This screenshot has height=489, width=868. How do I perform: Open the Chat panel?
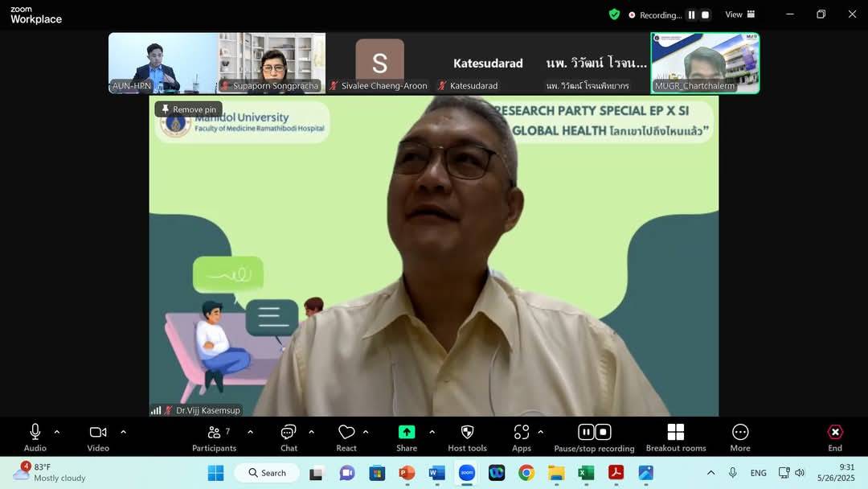click(x=289, y=433)
